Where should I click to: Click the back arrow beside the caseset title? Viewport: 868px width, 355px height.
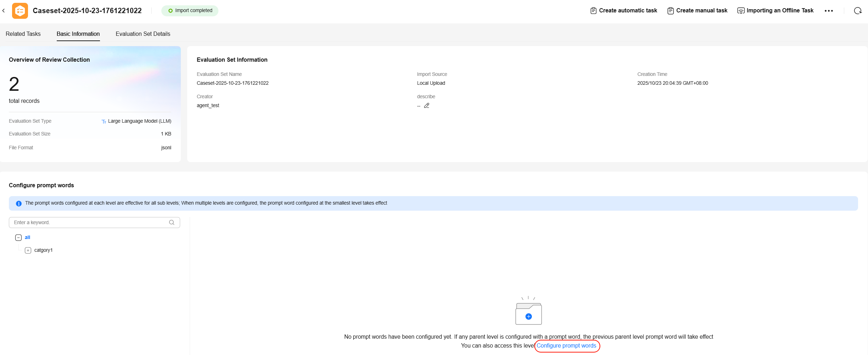coord(4,11)
